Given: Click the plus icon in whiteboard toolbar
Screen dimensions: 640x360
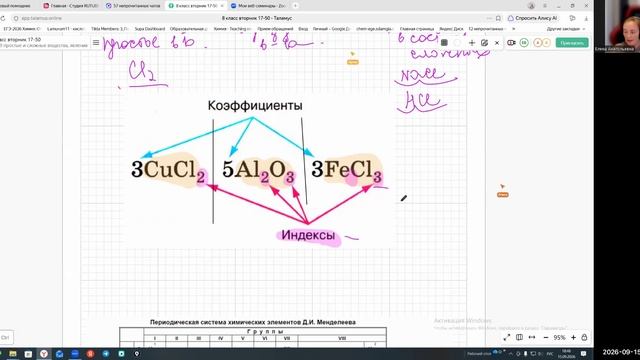Looking at the screenshot, I should 472,42.
